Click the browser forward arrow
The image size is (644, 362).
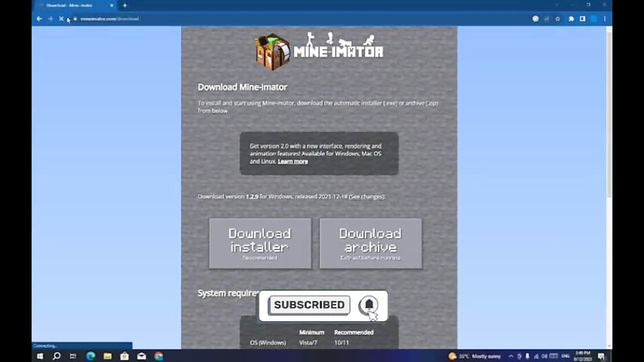pos(50,19)
